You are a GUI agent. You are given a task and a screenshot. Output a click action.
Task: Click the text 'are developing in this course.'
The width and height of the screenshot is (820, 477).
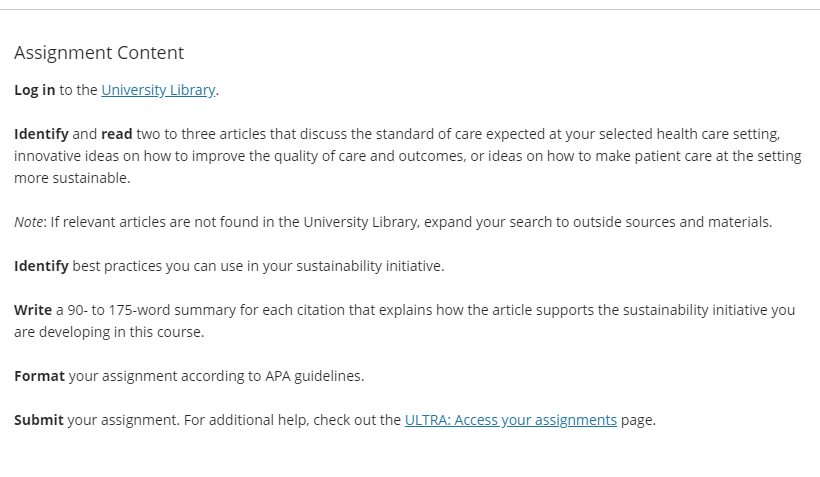pos(109,332)
